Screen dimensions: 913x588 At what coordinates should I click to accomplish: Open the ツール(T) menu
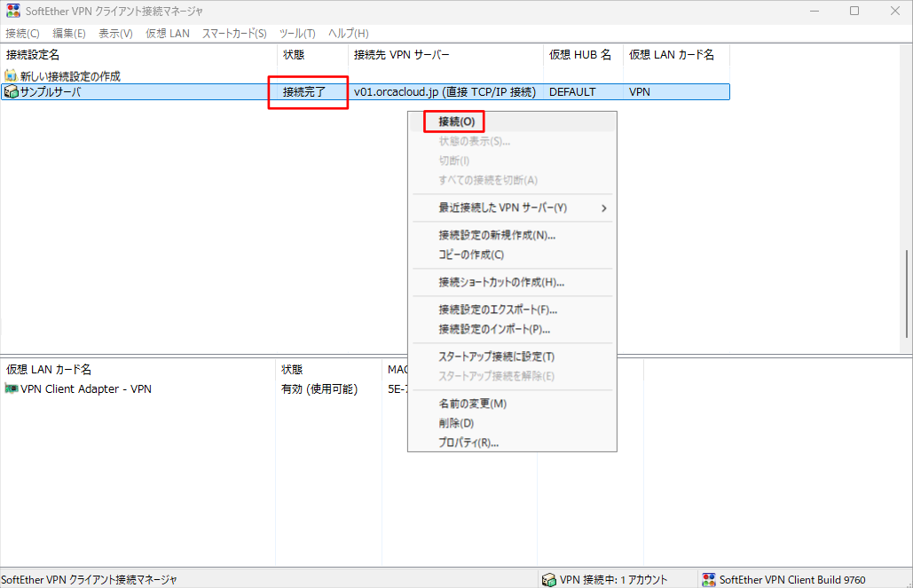tap(297, 34)
